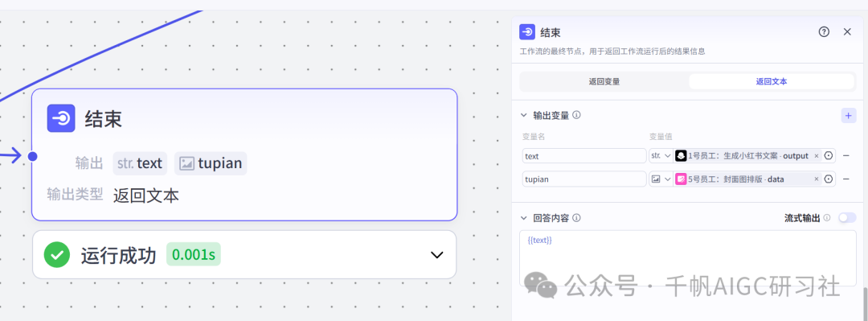Open the image type dropdown for tupian
Viewport: 868px width, 321px height.
pyautogui.click(x=661, y=179)
